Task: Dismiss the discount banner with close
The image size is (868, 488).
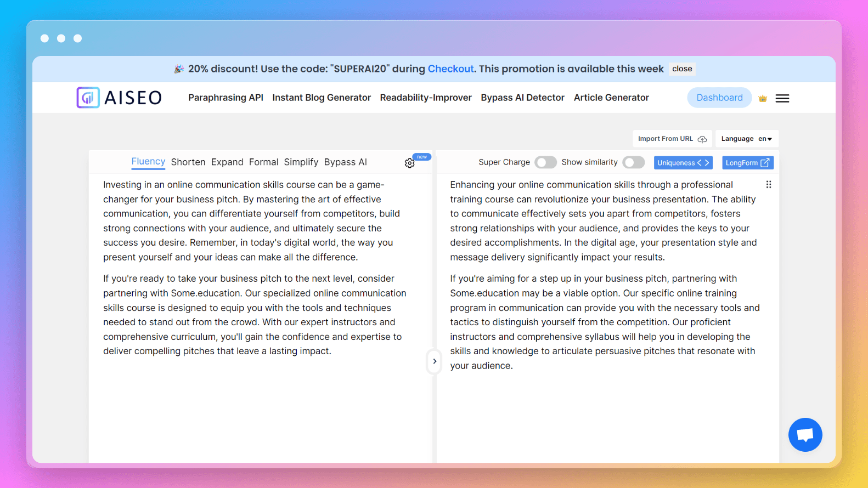Action: (681, 69)
